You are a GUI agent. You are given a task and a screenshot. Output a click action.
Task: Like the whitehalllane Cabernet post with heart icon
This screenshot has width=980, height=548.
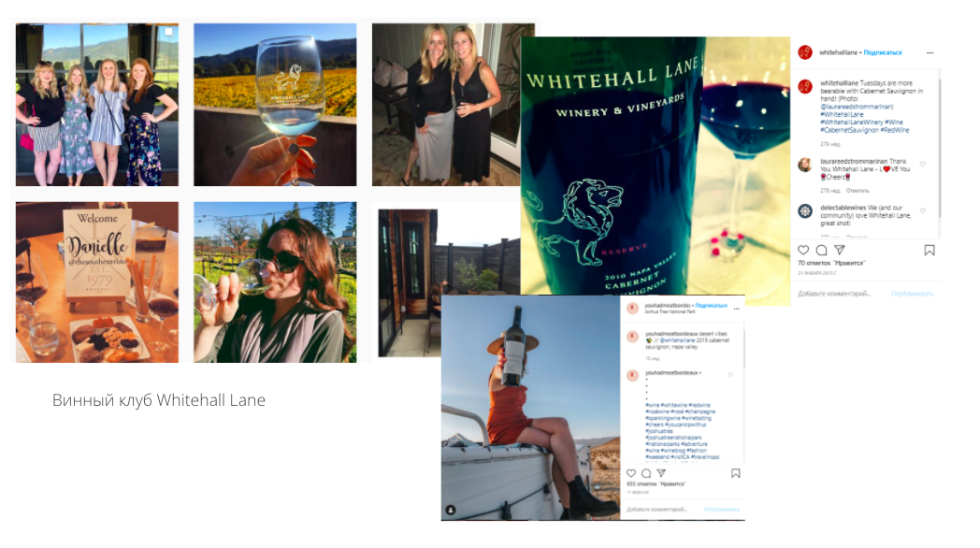click(803, 250)
